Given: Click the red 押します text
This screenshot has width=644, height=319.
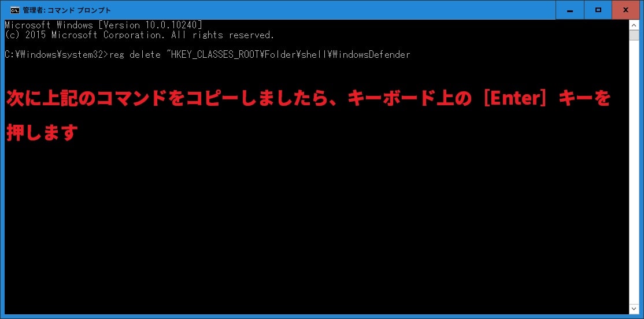Looking at the screenshot, I should pos(42,132).
